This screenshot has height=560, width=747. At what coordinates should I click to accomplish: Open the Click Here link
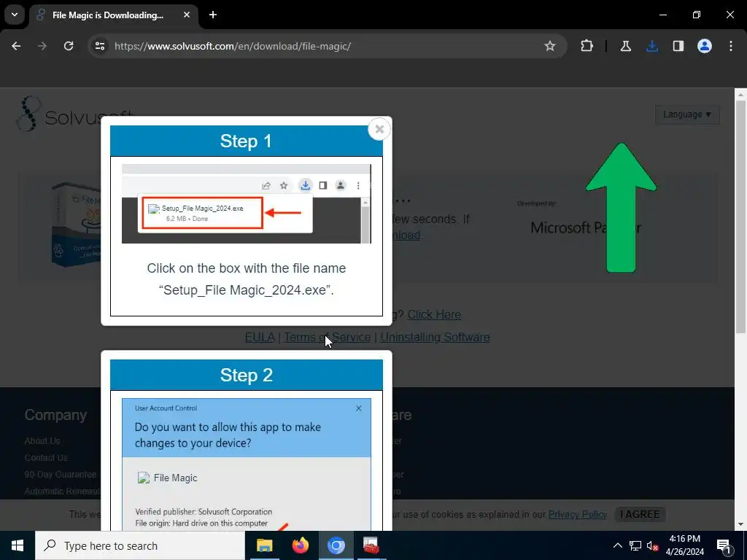click(x=434, y=315)
